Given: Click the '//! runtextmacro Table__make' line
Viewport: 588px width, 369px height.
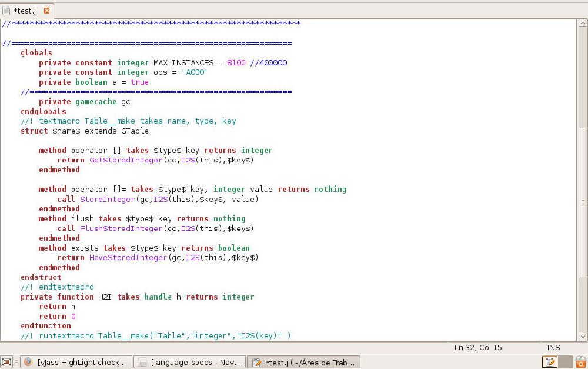Looking at the screenshot, I should pos(156,335).
